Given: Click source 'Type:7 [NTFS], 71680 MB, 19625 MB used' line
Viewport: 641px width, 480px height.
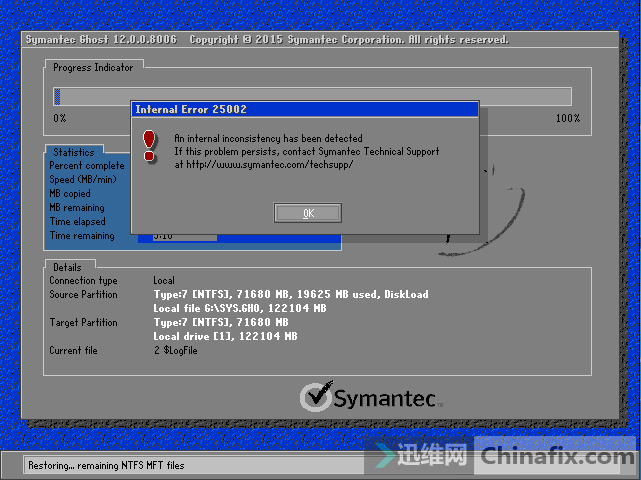Looking at the screenshot, I should point(291,294).
